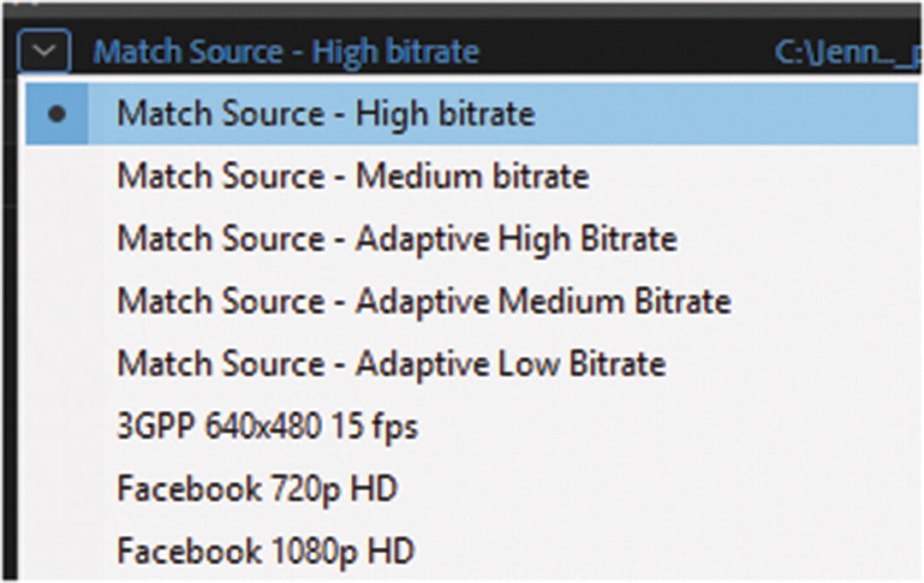Switch export preset to Medium bitrate option
Image resolution: width=924 pixels, height=583 pixels.
[352, 176]
